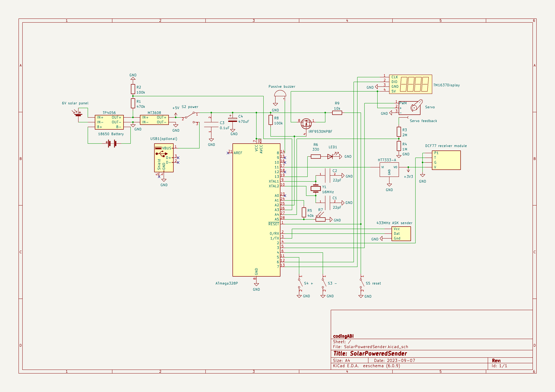
Task: Select resistor R1 470k symbol
Action: 133,103
